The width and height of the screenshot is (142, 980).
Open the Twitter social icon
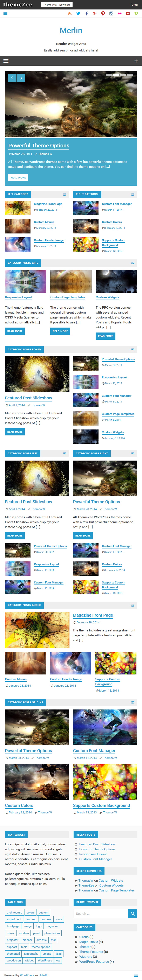click(x=78, y=13)
